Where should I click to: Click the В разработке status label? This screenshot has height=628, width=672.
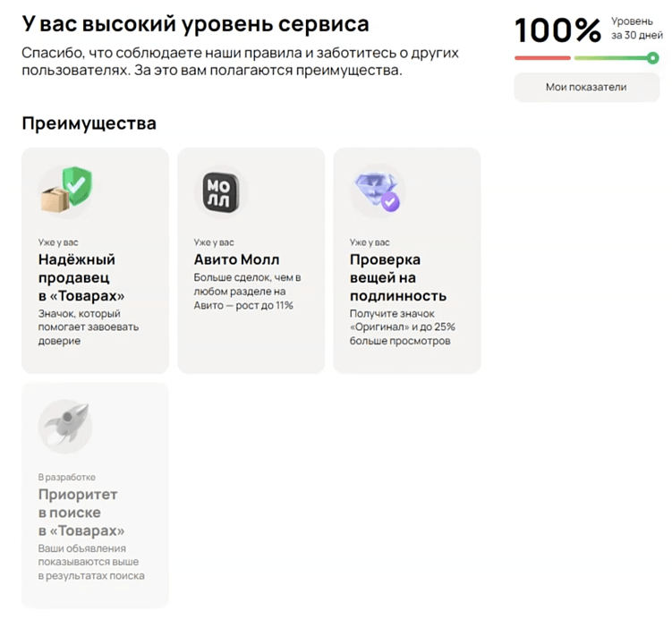[67, 477]
